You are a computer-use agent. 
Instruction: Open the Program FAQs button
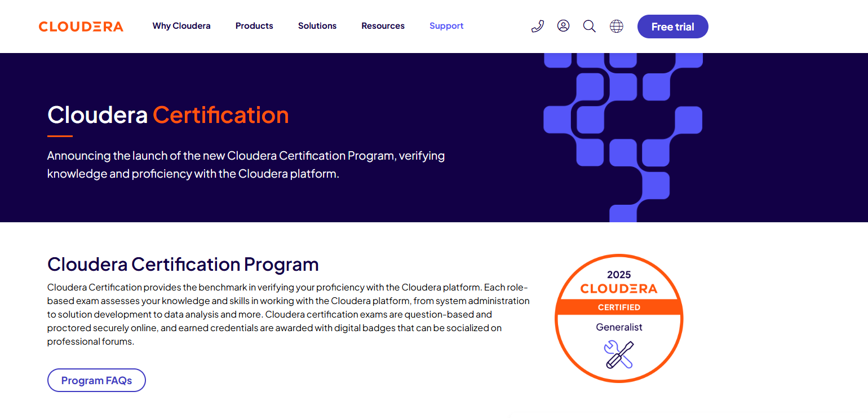click(x=96, y=380)
